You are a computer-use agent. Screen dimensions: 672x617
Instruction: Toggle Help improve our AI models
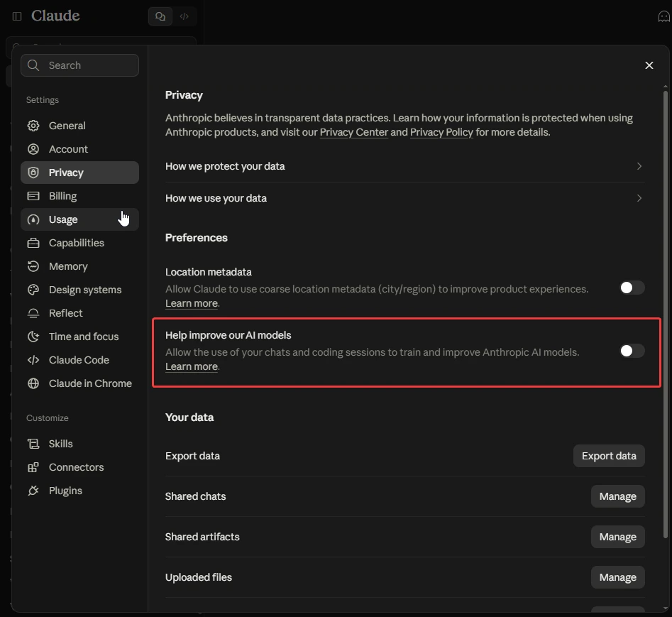tap(632, 351)
